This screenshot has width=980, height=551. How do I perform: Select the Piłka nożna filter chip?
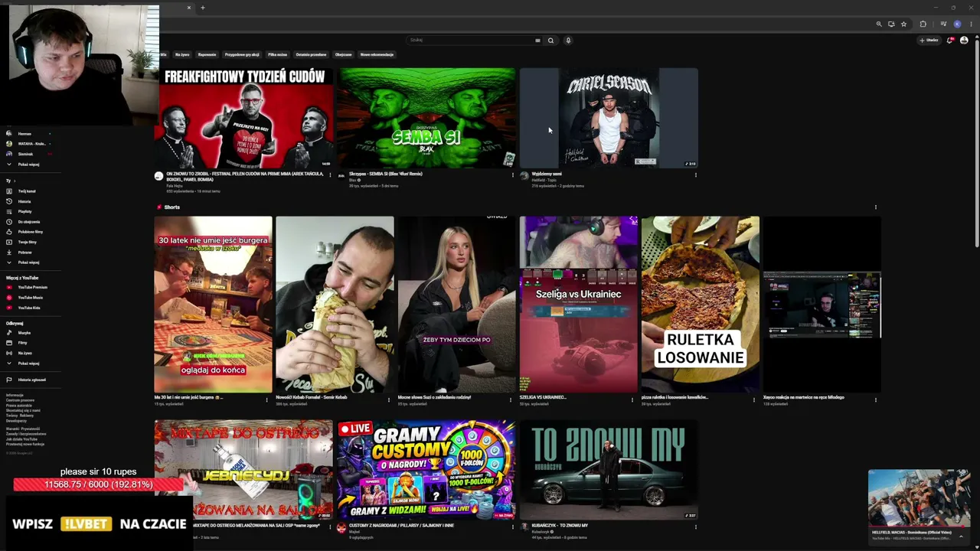point(277,55)
